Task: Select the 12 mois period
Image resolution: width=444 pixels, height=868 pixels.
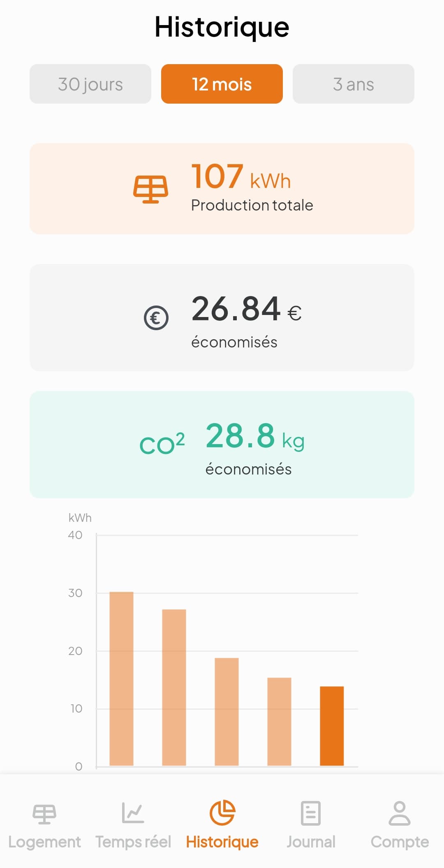Action: (x=222, y=84)
